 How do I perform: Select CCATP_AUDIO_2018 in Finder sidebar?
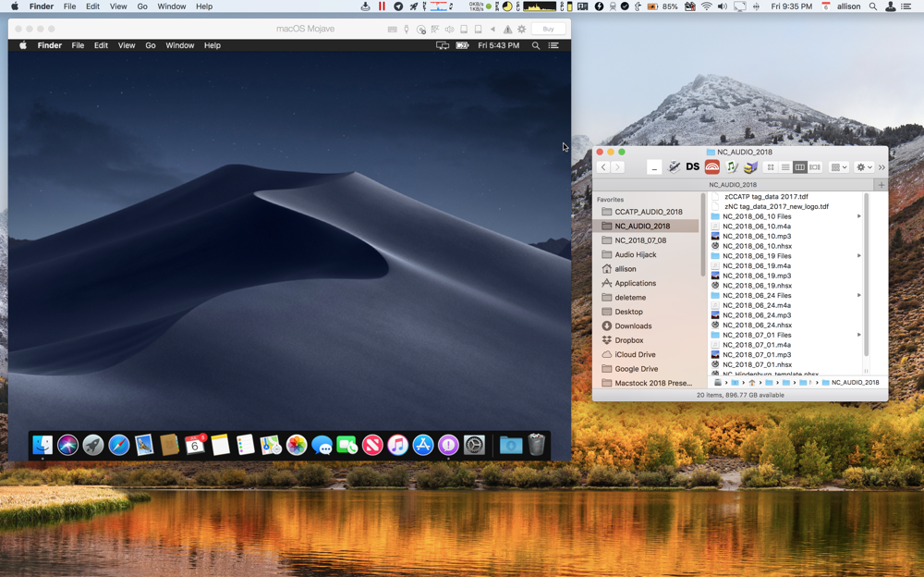[x=649, y=212]
